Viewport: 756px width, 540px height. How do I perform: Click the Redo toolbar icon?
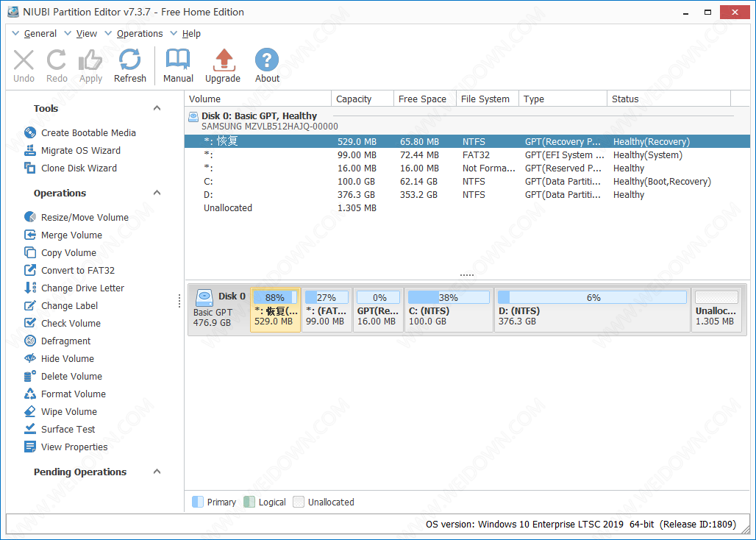57,60
